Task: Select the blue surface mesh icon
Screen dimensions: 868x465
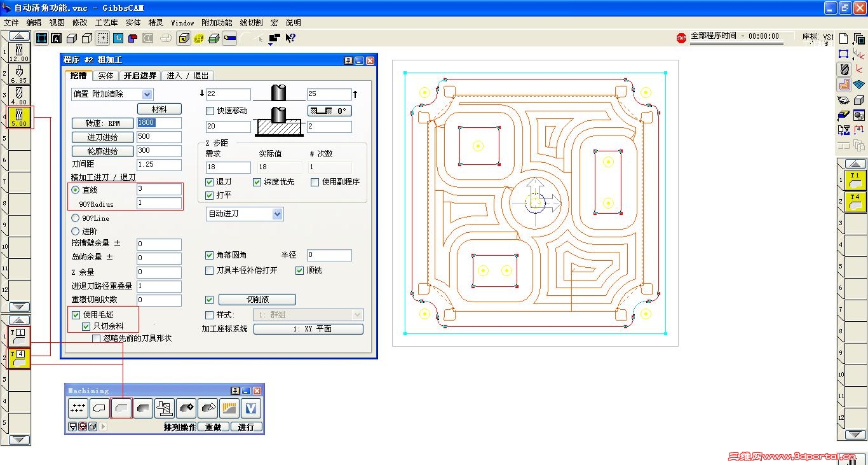Action: point(859,84)
